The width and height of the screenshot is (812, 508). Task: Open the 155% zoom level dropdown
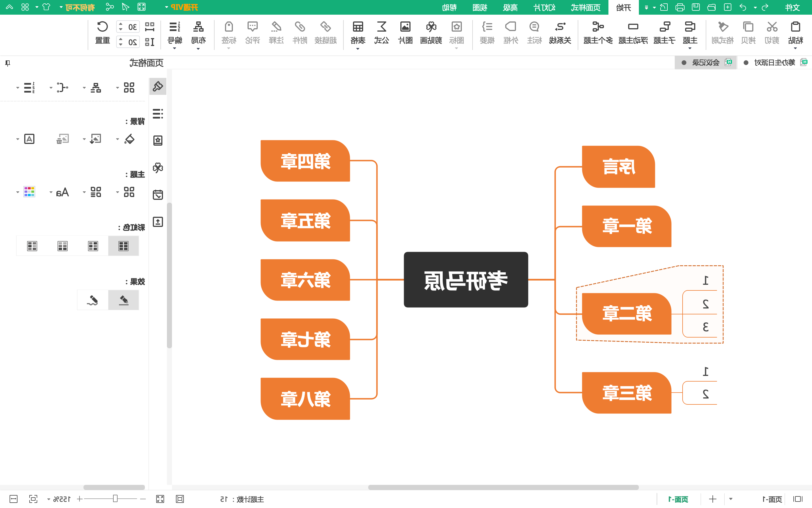(x=49, y=499)
